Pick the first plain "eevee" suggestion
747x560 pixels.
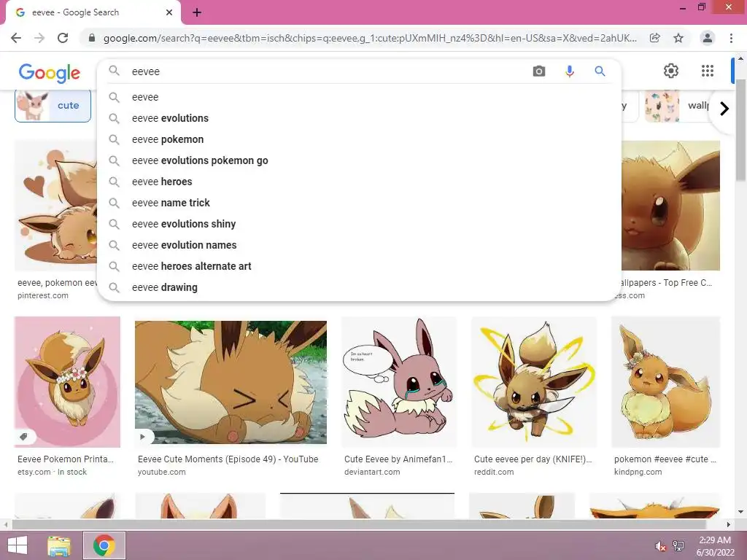[x=359, y=97]
